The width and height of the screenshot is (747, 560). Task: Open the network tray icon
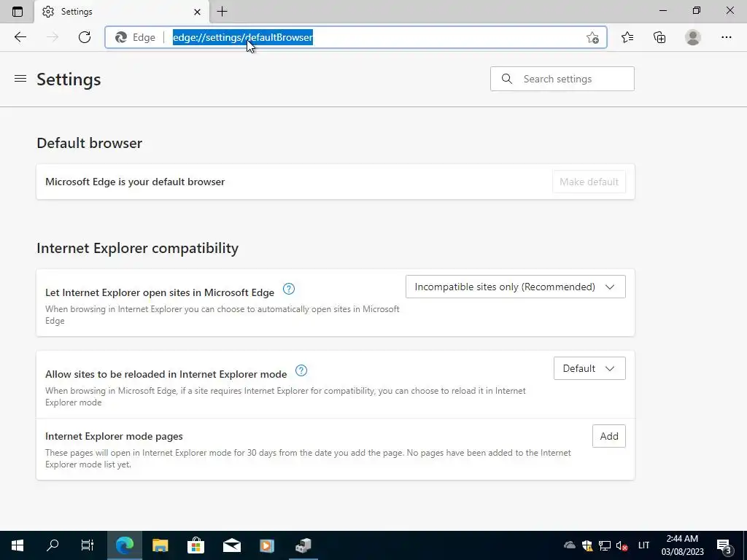[605, 545]
